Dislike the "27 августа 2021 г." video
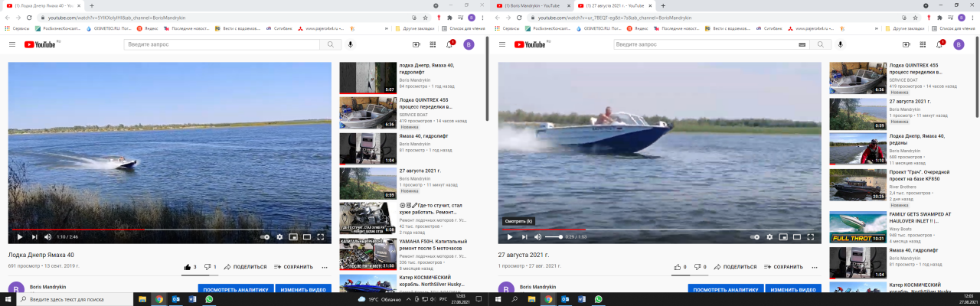The height and width of the screenshot is (306, 980). tap(697, 267)
